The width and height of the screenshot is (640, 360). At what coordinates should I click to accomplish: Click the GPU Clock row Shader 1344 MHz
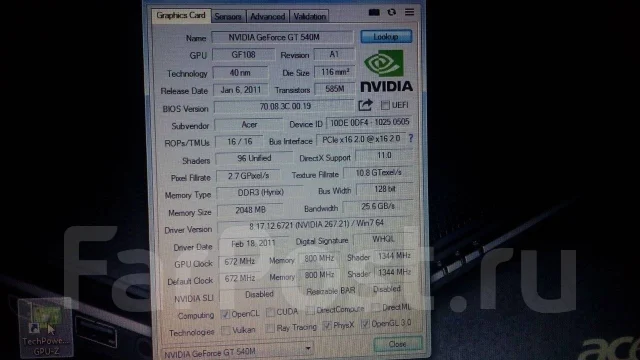tap(394, 256)
